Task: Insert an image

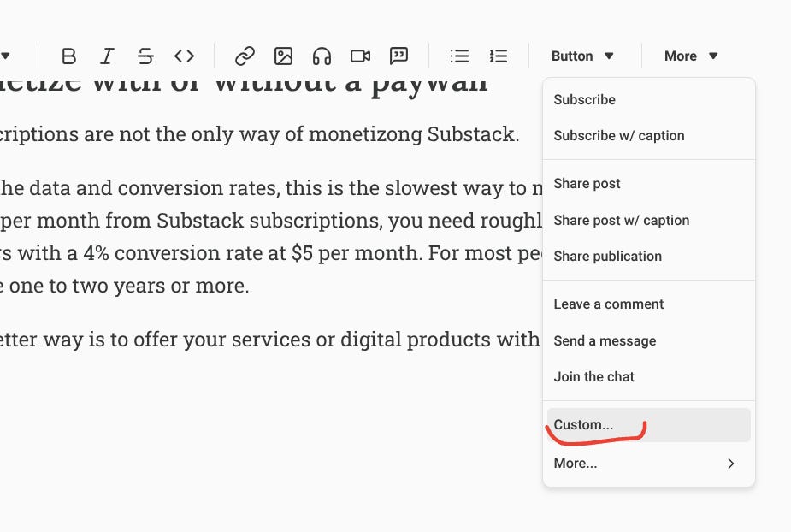Action: point(283,56)
